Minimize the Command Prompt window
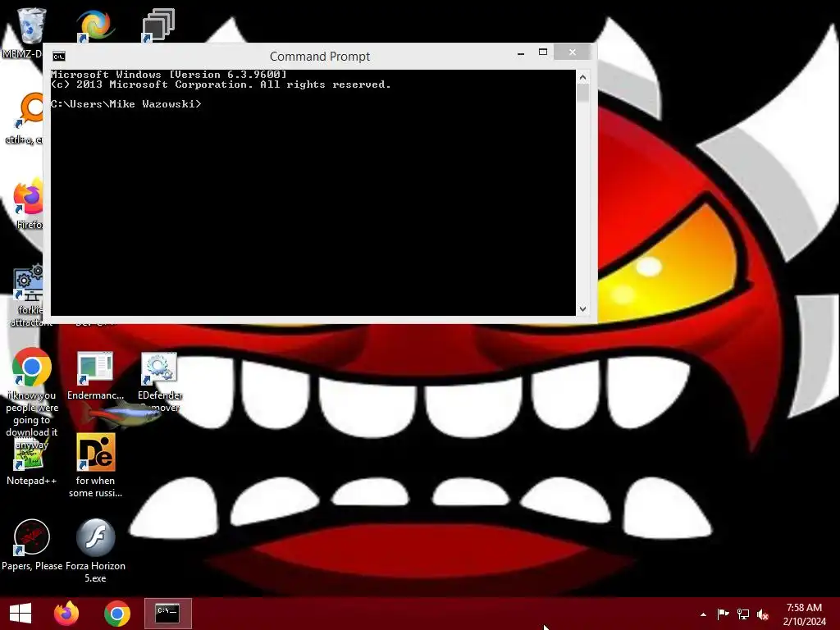Viewport: 840px width, 630px height. pos(521,52)
